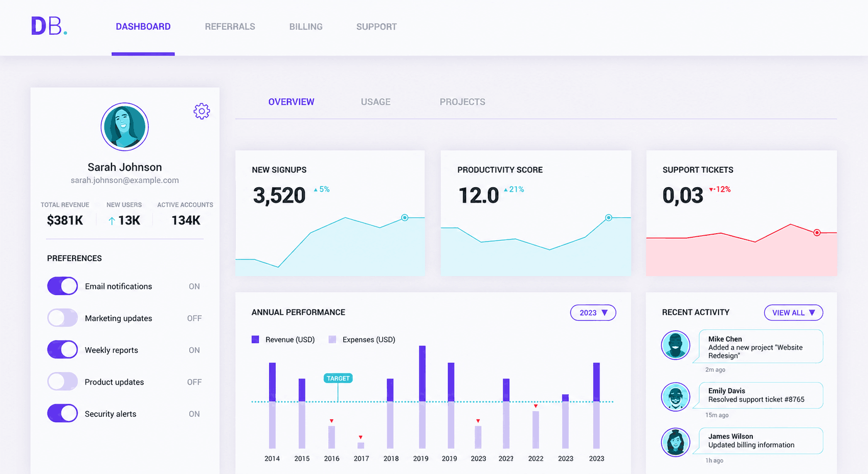Click the $381K total revenue value
The image size is (868, 474).
click(x=65, y=220)
